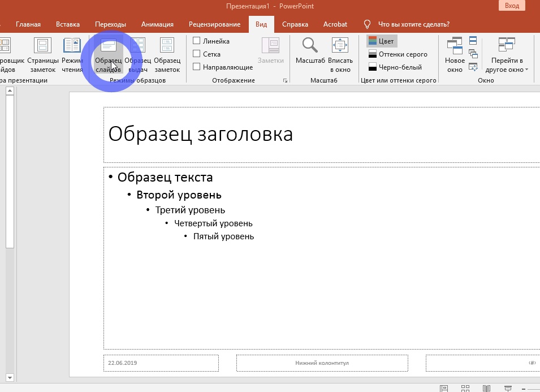Click the vertical scrollbar down arrow
The image size is (540, 392).
10,377
